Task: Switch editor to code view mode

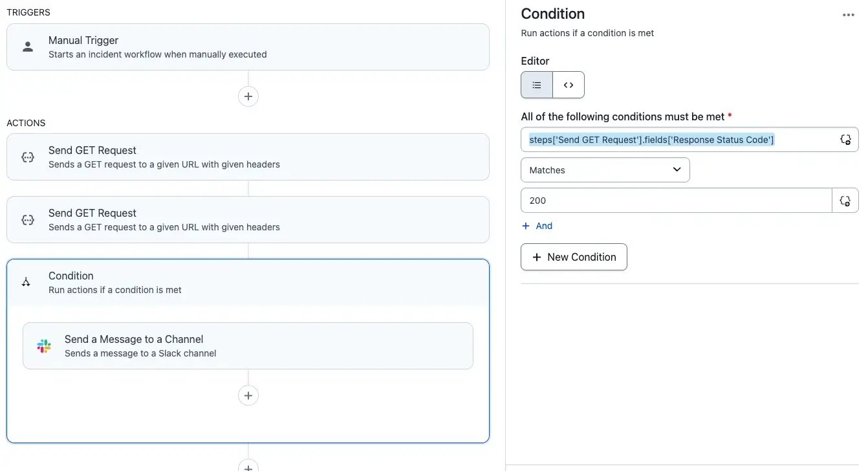Action: coord(569,85)
